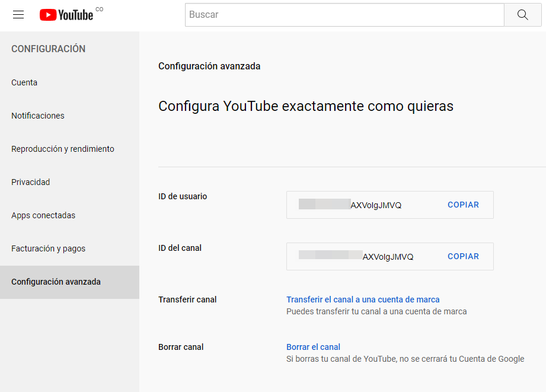This screenshot has width=546, height=392.
Task: Open the hamburger guide menu
Action: tap(18, 15)
